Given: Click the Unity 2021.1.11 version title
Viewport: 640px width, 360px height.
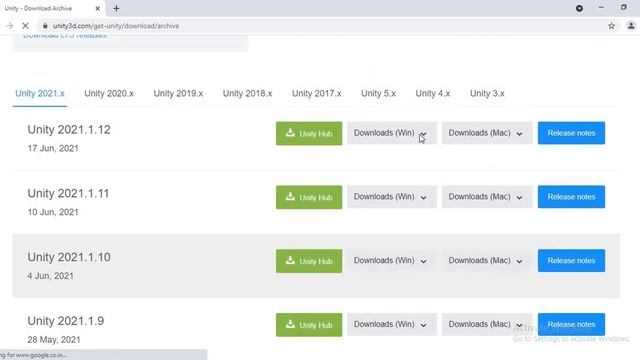Looking at the screenshot, I should click(68, 193).
